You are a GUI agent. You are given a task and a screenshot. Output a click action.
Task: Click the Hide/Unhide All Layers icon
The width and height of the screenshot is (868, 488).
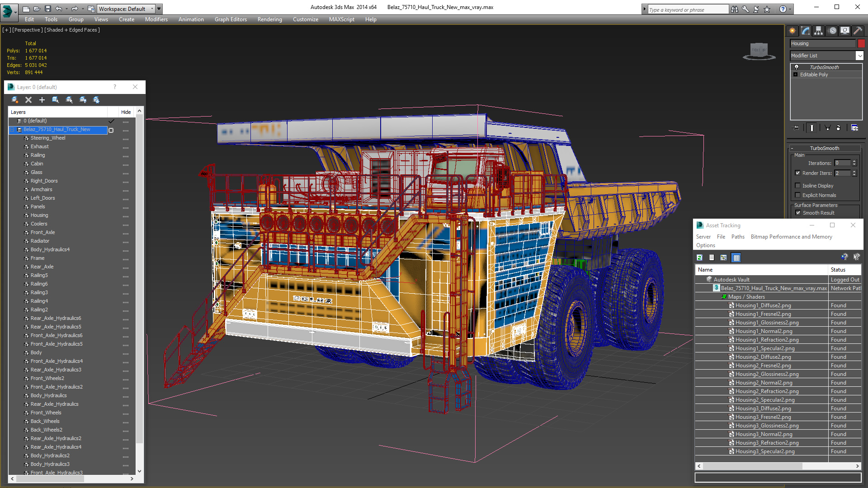83,100
